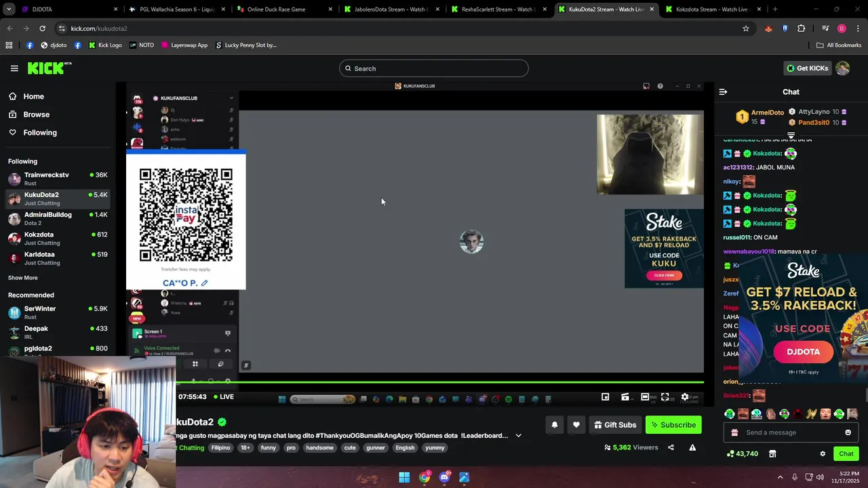Image resolution: width=868 pixels, height=488 pixels.
Task: Reload the page
Action: pos(42,28)
